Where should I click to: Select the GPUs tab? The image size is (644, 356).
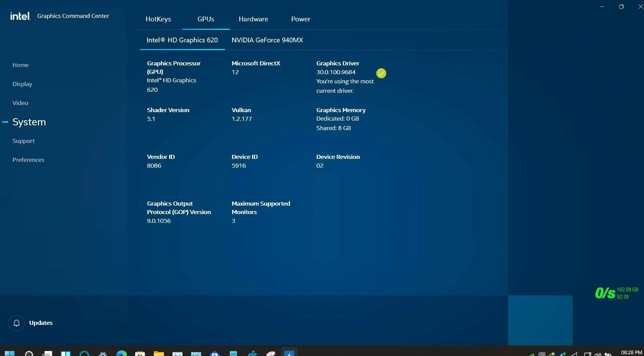point(206,19)
